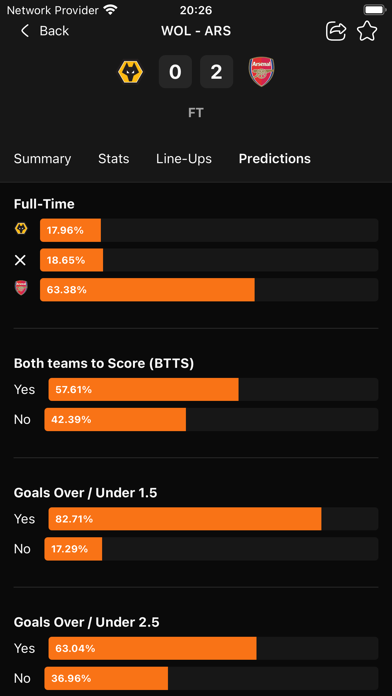Screen dimensions: 392x696
Task: Select small Wolves icon in Full-Time section
Action: [21, 229]
